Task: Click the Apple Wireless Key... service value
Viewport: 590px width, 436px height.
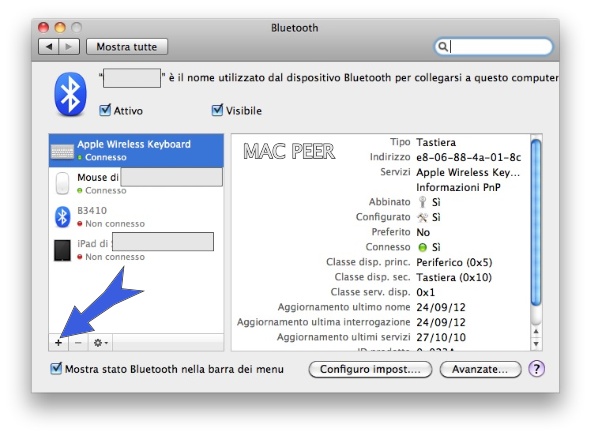Action: pyautogui.click(x=468, y=172)
